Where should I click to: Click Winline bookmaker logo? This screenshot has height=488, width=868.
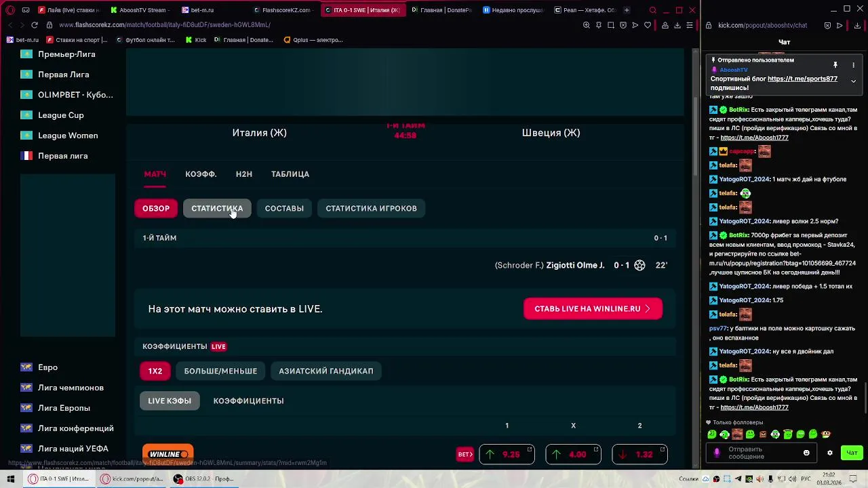(168, 454)
